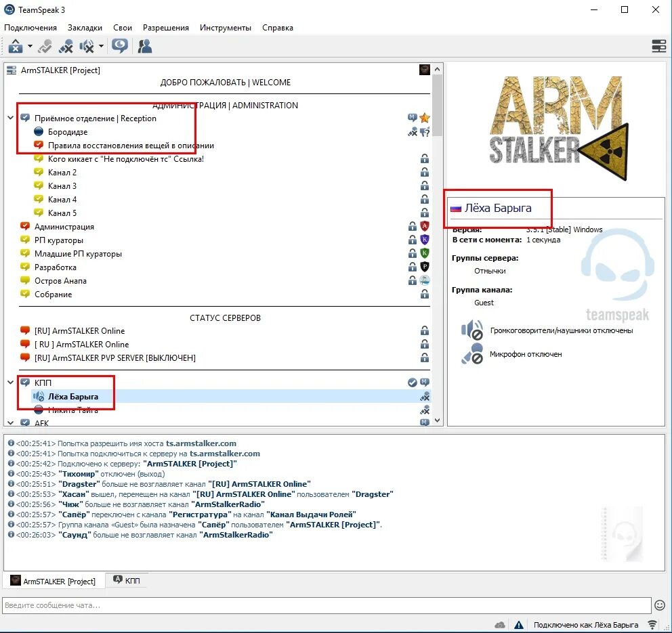Open the contacts manager toolbar icon
Image resolution: width=672 pixels, height=633 pixels.
coord(145,46)
